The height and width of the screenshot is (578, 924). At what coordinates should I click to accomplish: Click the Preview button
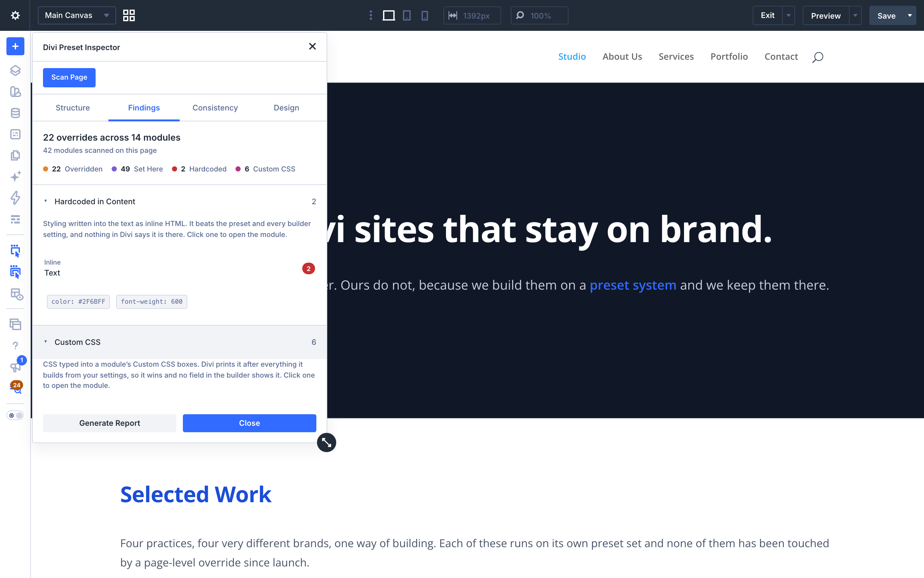[826, 15]
